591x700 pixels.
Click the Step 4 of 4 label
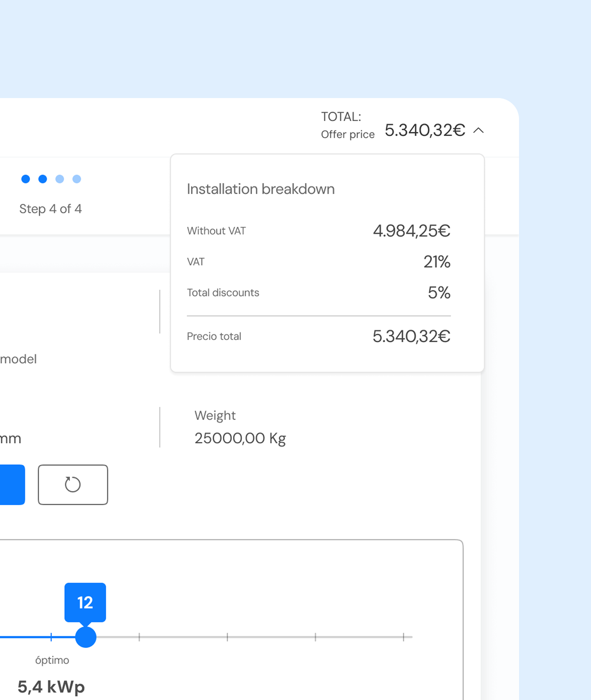point(51,209)
